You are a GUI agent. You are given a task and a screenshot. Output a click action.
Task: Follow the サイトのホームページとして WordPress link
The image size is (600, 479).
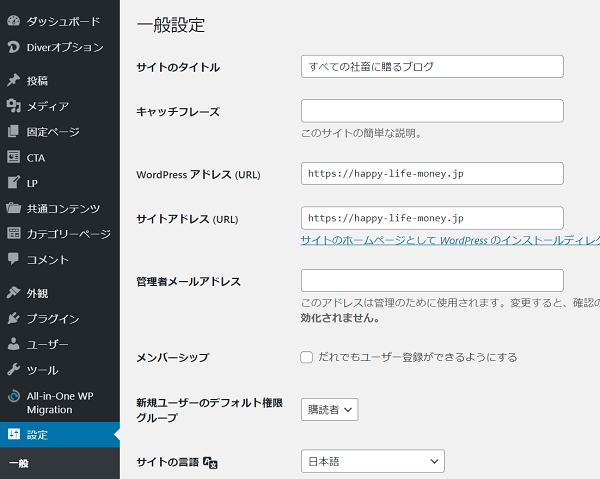[x=450, y=240]
